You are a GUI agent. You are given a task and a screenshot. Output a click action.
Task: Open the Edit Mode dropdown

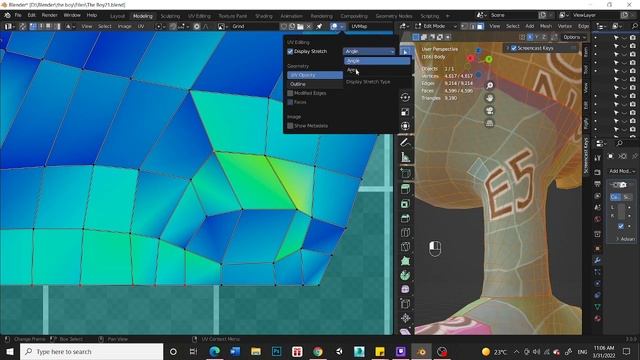pos(436,26)
